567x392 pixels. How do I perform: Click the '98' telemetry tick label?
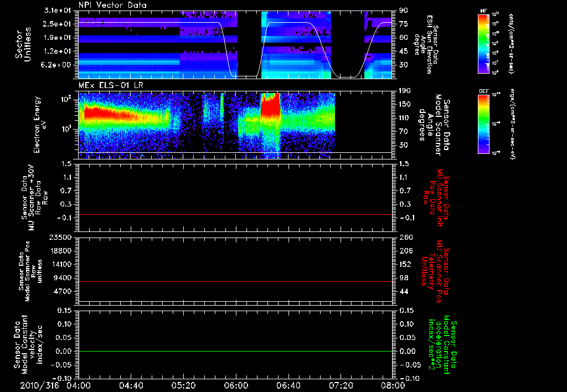point(404,278)
